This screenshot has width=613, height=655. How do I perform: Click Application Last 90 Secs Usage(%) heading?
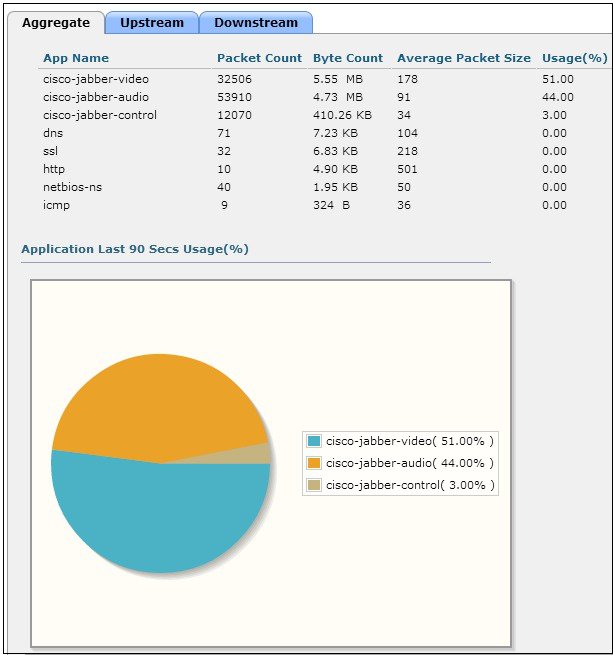tap(135, 249)
